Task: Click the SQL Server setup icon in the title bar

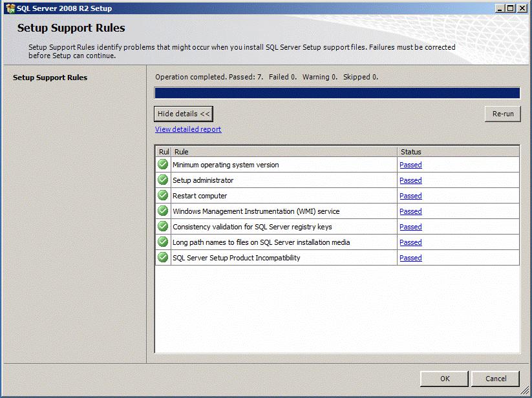Action: point(9,8)
